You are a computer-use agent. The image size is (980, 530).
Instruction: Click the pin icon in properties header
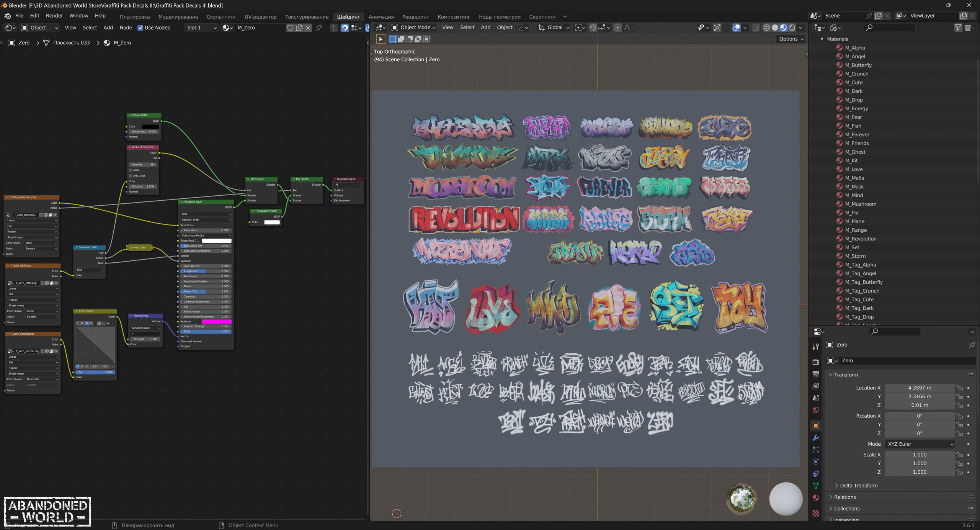[972, 345]
